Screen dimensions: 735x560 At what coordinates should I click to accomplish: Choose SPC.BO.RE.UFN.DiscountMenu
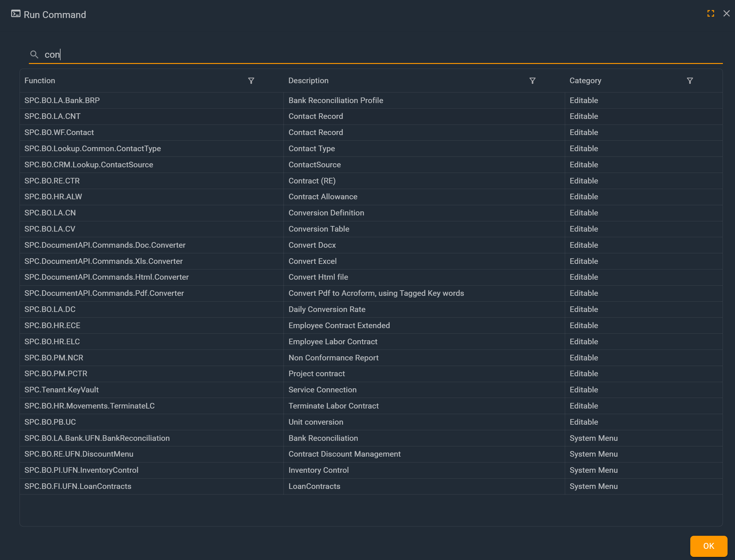[x=79, y=454]
